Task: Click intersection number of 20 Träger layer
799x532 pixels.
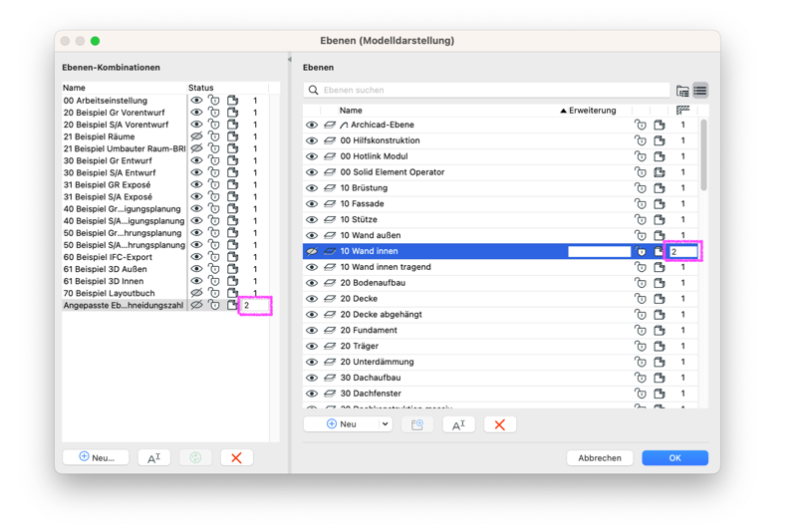Action: 682,346
